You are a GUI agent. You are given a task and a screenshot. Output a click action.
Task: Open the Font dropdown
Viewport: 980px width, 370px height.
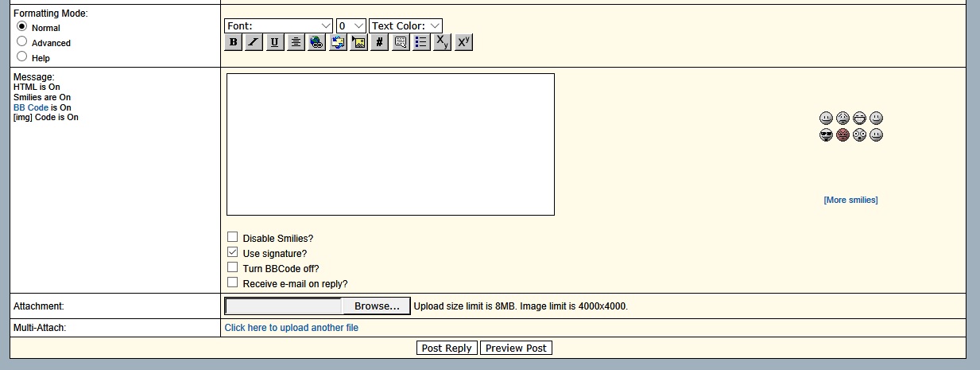(278, 26)
